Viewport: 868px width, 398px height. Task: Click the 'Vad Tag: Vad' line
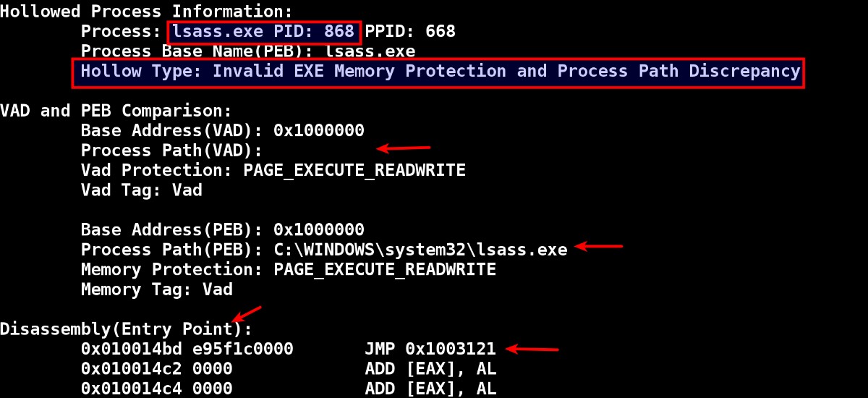[x=141, y=190]
